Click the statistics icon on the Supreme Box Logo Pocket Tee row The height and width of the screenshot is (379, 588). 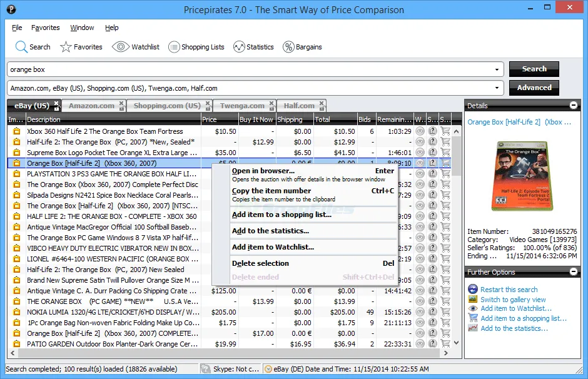tap(432, 153)
